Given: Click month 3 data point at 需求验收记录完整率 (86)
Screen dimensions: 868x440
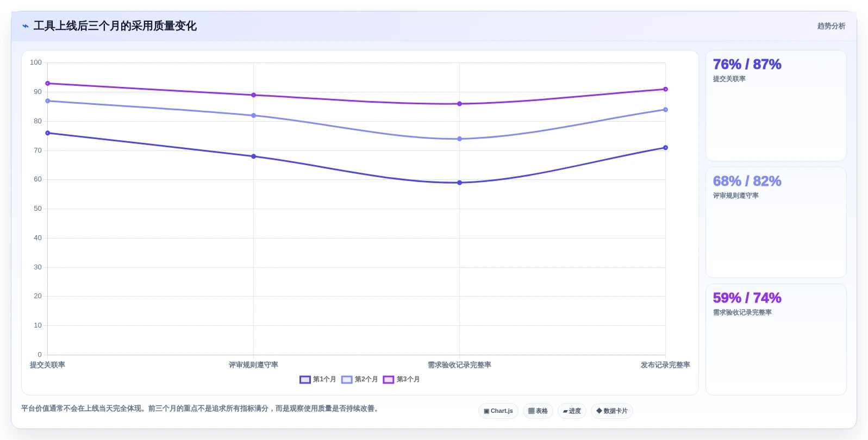Looking at the screenshot, I should click(459, 104).
